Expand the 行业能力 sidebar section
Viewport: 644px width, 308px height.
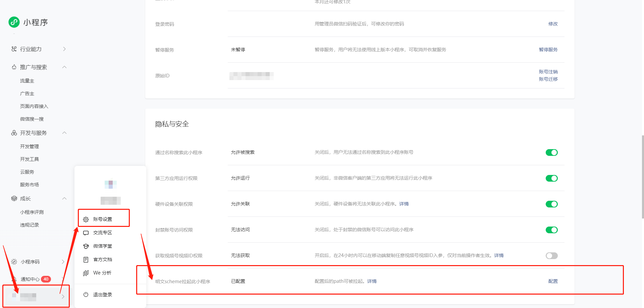pyautogui.click(x=64, y=49)
